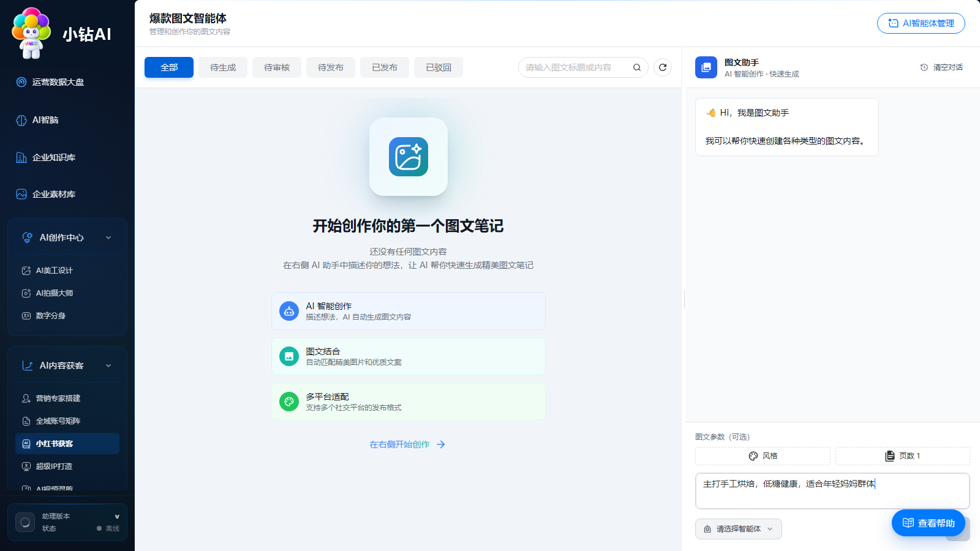Click the 全域账号矩阵 icon
980x551 pixels.
(x=26, y=421)
